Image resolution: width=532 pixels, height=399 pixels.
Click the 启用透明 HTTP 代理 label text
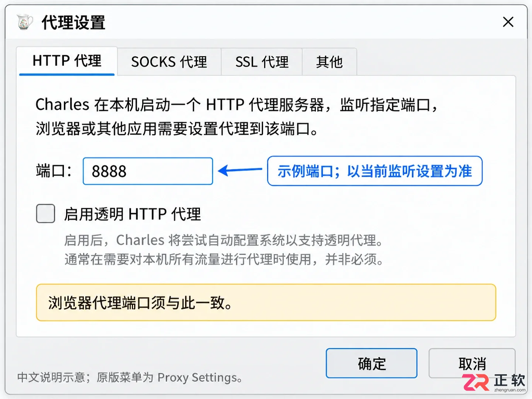(x=132, y=214)
